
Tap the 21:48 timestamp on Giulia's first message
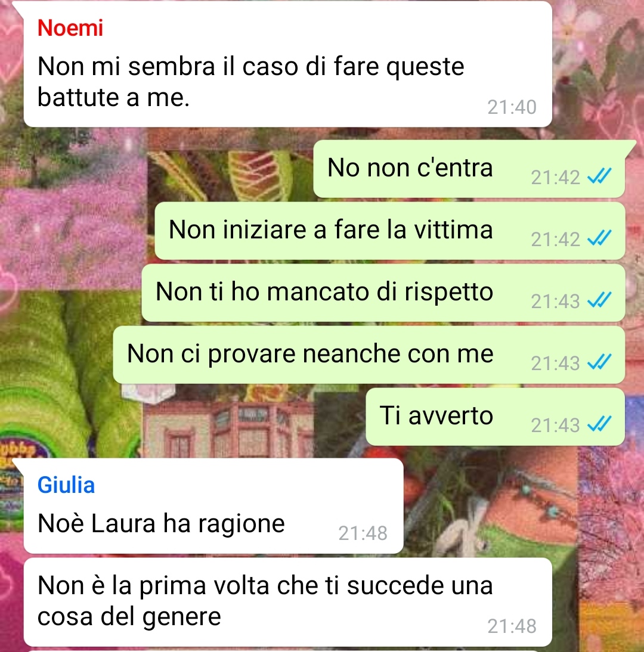coord(363,533)
